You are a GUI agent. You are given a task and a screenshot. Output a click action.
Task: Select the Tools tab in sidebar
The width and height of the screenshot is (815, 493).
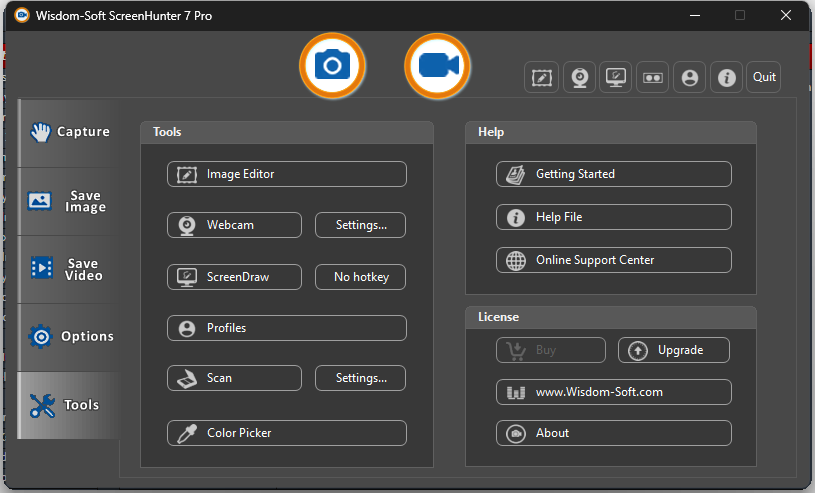point(70,405)
